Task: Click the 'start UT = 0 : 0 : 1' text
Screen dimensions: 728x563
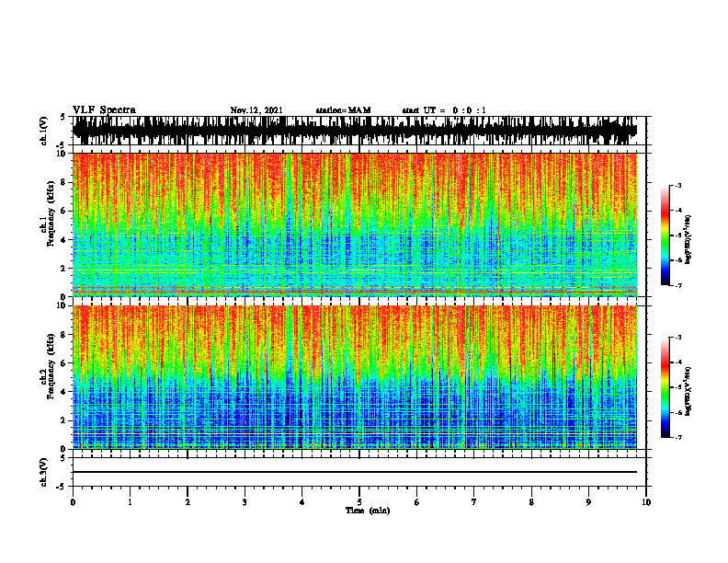Action: coord(444,110)
